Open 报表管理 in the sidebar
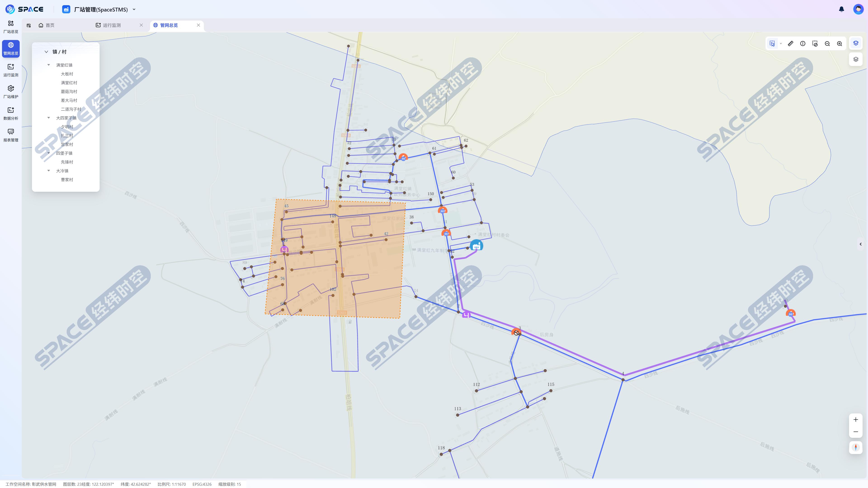Image resolution: width=868 pixels, height=488 pixels. coord(11,135)
